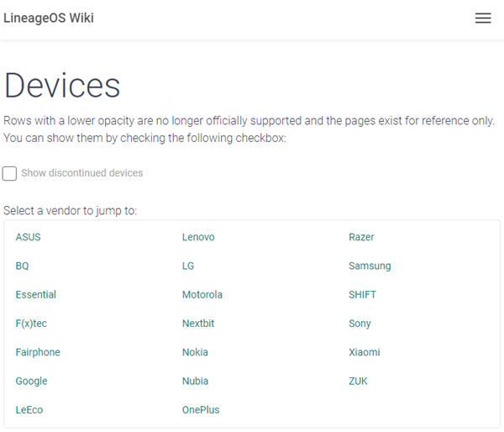
Task: Jump to the Samsung vendor section
Action: point(370,266)
